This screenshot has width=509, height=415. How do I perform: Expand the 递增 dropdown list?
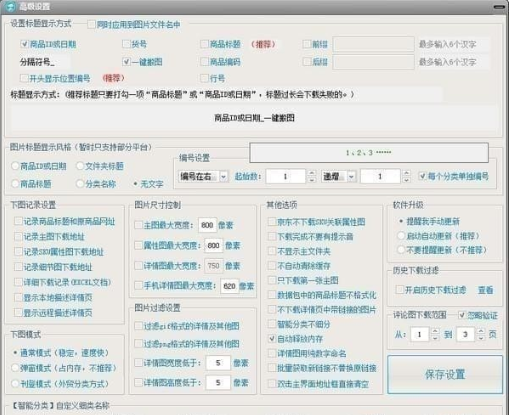[339, 176]
